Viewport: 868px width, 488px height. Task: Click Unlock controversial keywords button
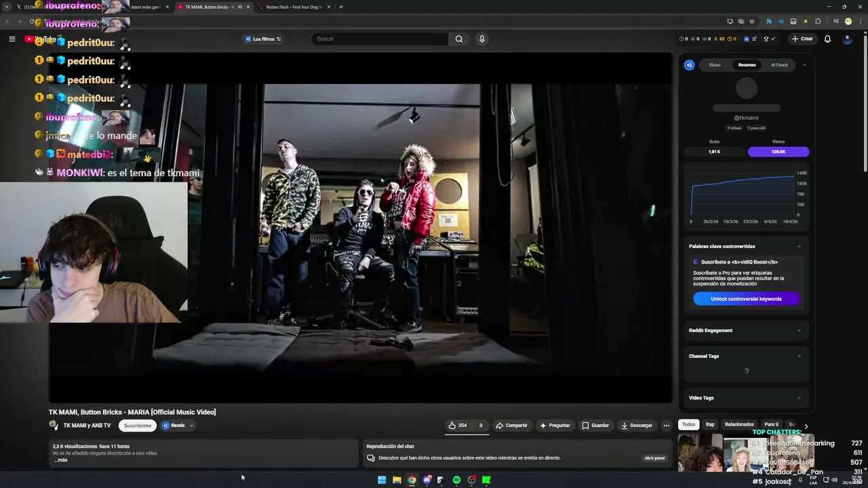pyautogui.click(x=746, y=299)
